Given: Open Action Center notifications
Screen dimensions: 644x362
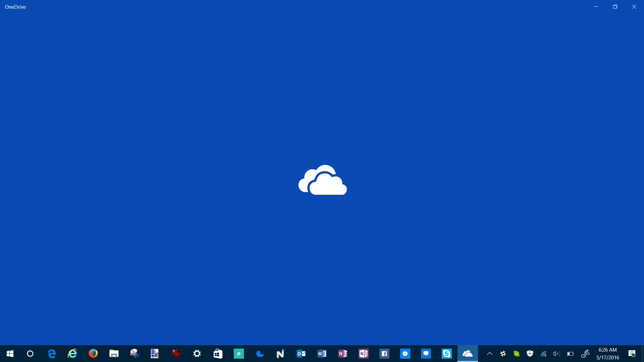Looking at the screenshot, I should click(x=632, y=354).
